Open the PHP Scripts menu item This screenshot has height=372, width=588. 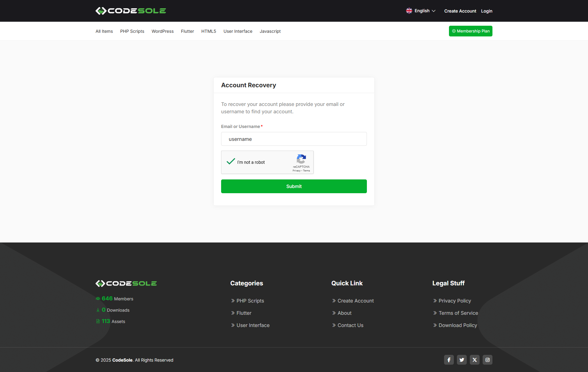(132, 31)
